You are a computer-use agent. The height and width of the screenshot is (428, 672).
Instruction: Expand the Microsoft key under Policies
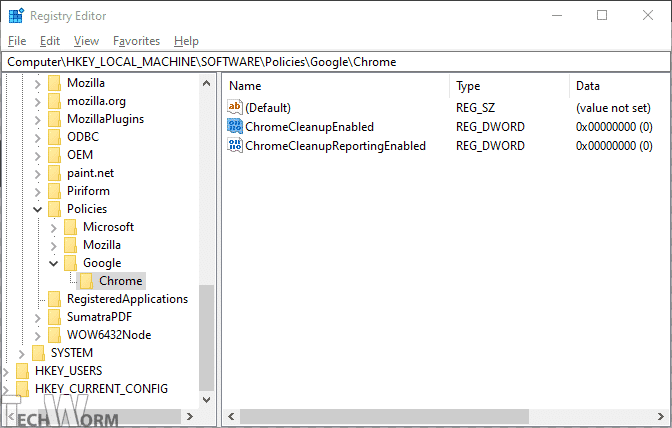click(54, 227)
